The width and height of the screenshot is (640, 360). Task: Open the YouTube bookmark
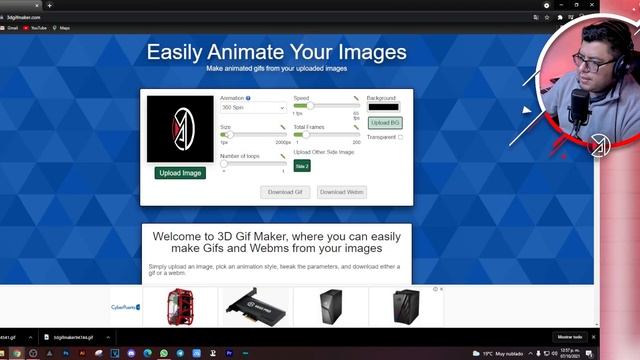pos(35,28)
